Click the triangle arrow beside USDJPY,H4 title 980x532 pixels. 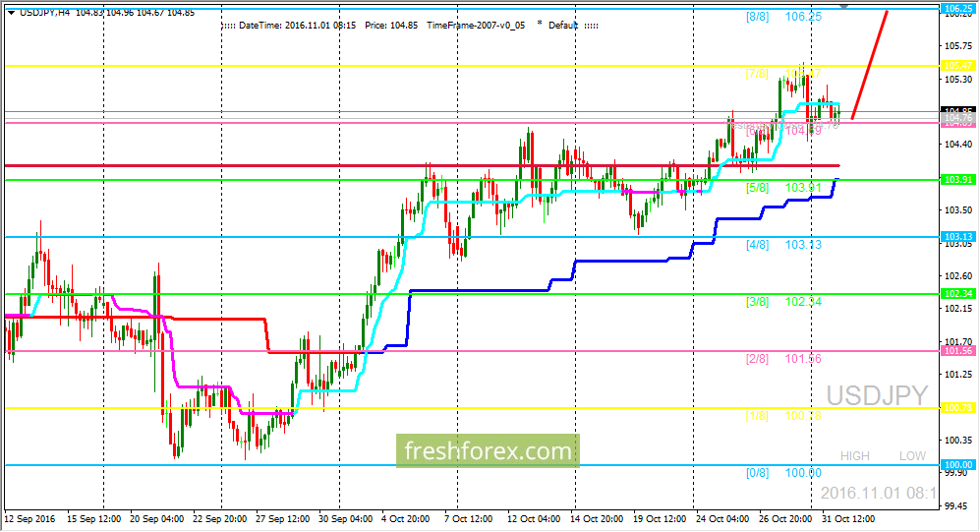tap(11, 12)
